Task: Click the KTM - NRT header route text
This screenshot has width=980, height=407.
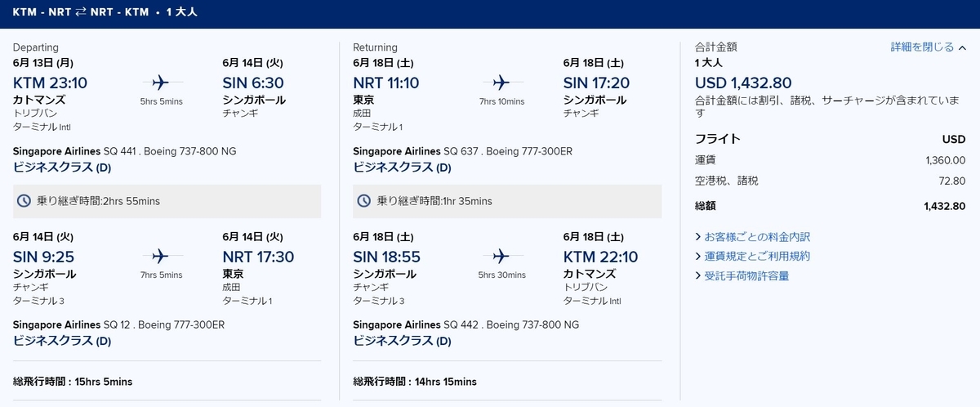Action: tap(39, 12)
